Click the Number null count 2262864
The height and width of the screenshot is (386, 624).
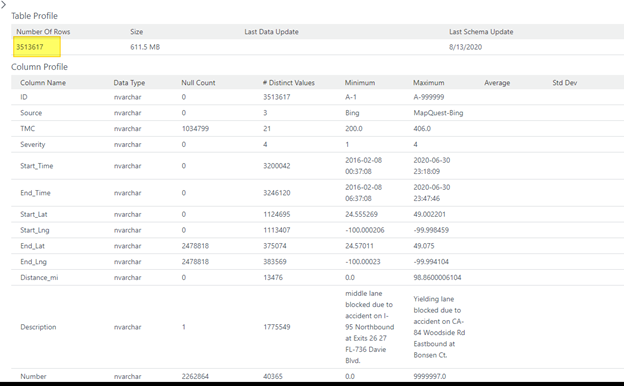[x=195, y=376]
